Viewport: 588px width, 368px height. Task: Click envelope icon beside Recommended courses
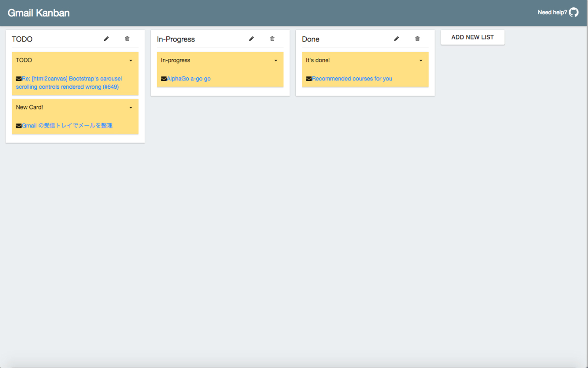(309, 79)
